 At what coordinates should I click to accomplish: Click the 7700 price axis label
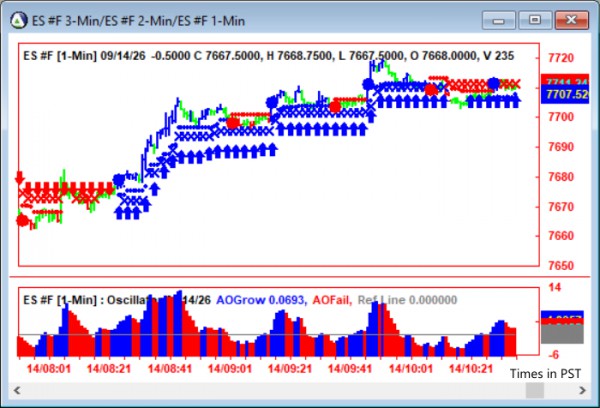[561, 117]
